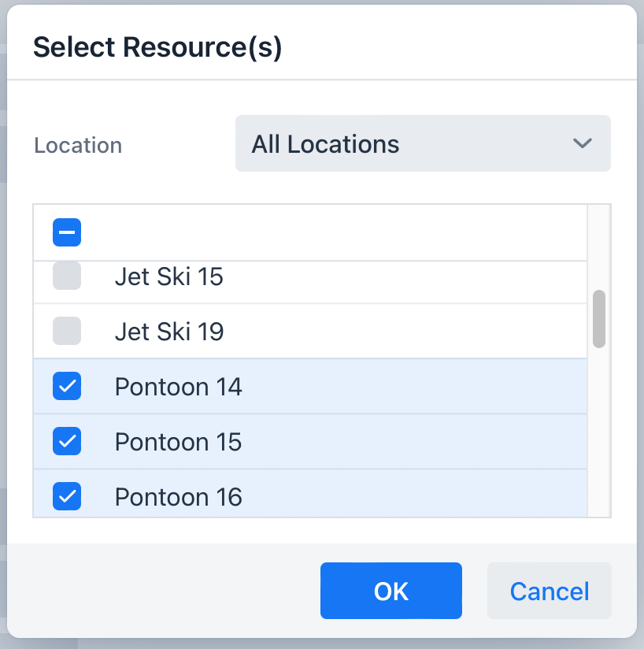Check the Jet Ski 19 checkbox
Screen dimensions: 644x649
point(67,331)
